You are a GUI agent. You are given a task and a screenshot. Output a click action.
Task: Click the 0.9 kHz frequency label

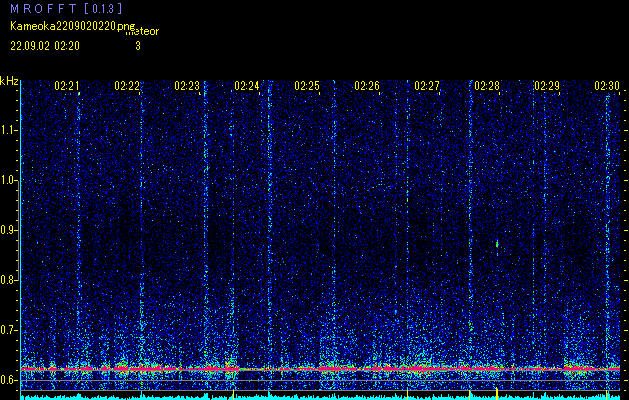(8, 230)
